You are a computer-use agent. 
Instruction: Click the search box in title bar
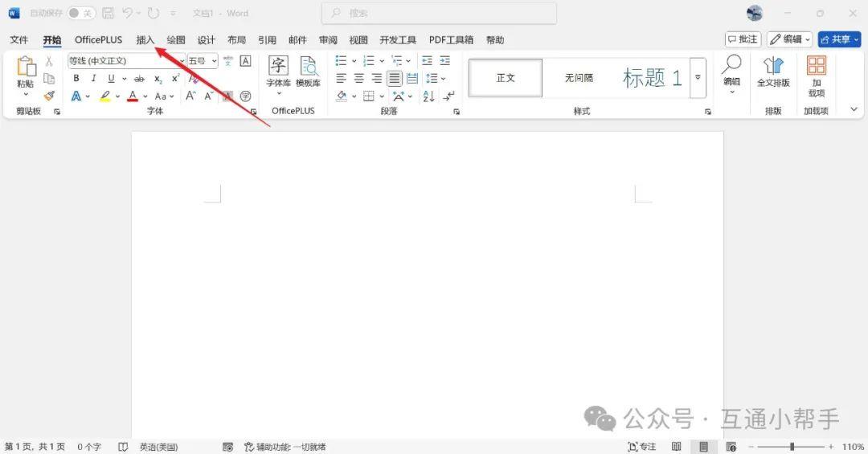[439, 13]
